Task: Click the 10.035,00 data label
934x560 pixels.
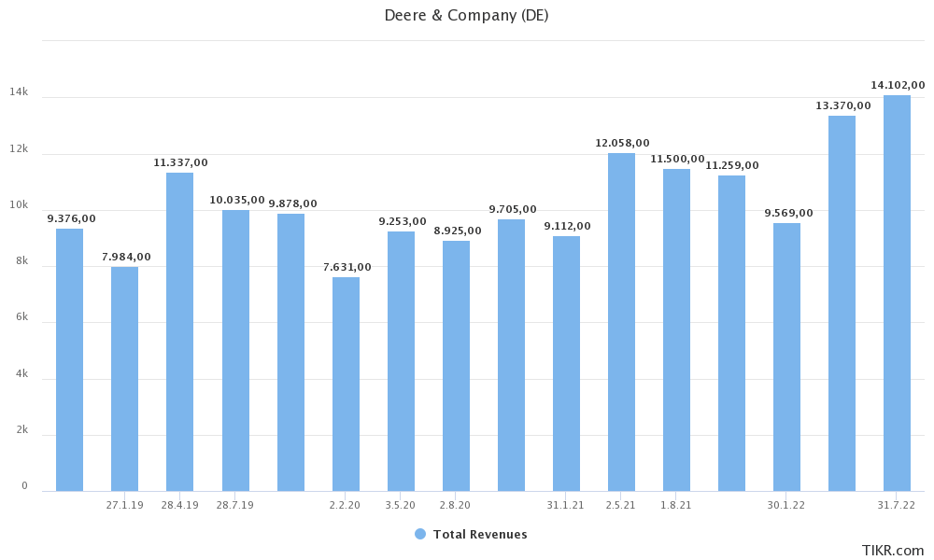Action: point(237,200)
